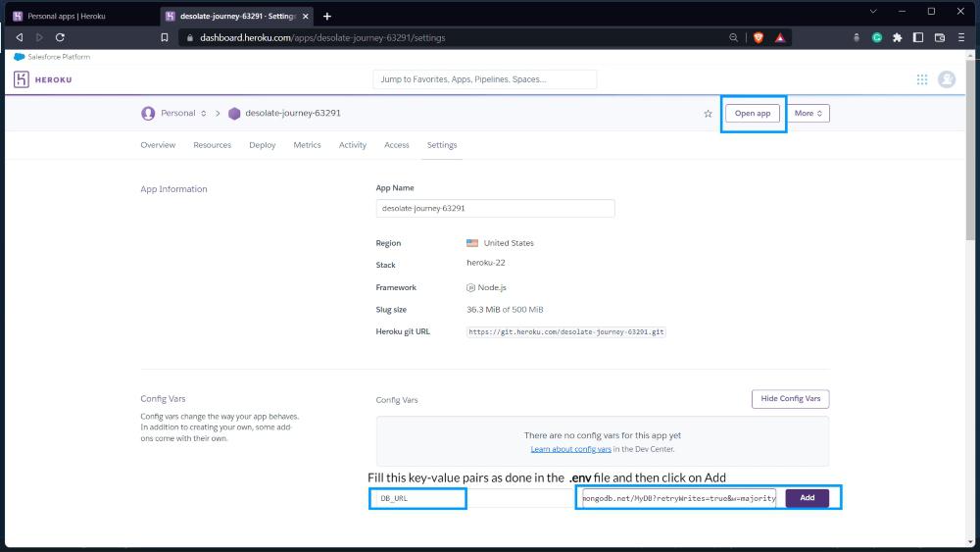Open the Access tab
The height and width of the screenshot is (552, 980).
pyautogui.click(x=396, y=145)
